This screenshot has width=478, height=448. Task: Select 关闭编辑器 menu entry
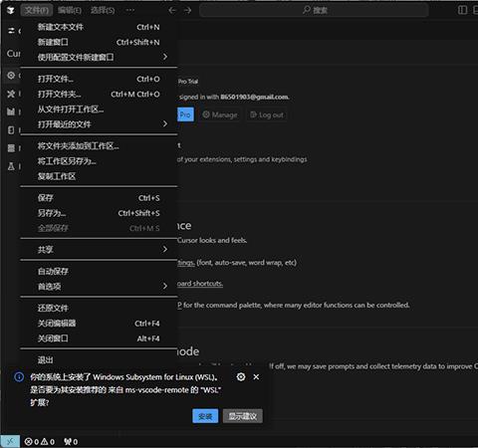(99, 324)
